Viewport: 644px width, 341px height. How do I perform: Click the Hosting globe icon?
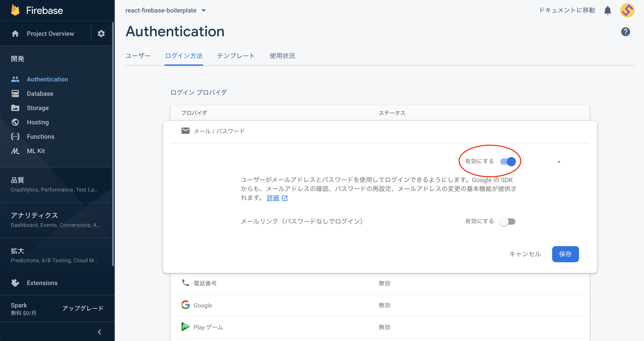(x=15, y=122)
